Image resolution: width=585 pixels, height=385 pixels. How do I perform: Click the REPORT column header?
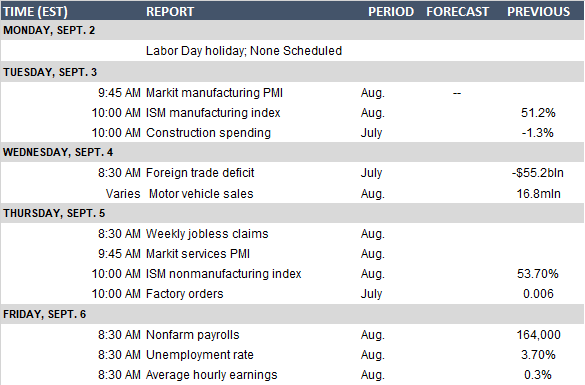(x=170, y=12)
